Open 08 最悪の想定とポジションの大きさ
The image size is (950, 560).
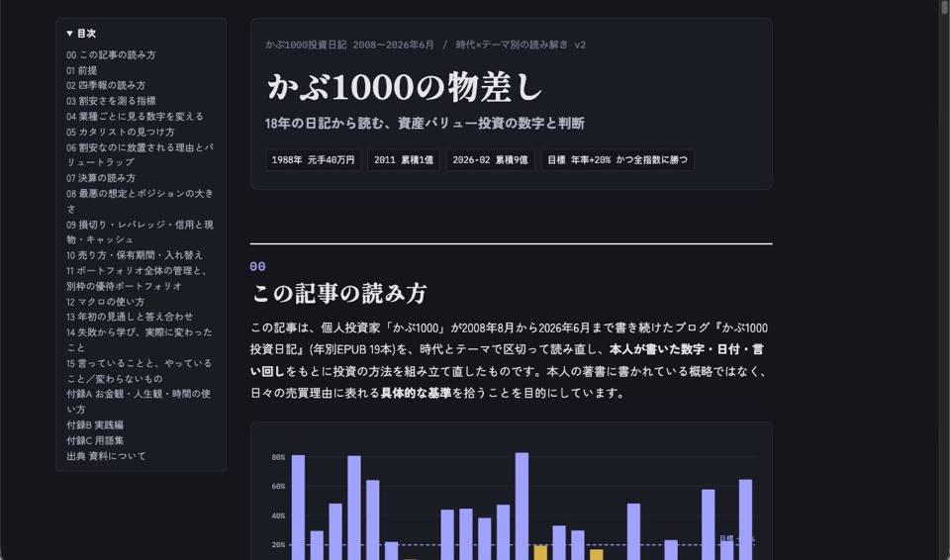(x=140, y=201)
